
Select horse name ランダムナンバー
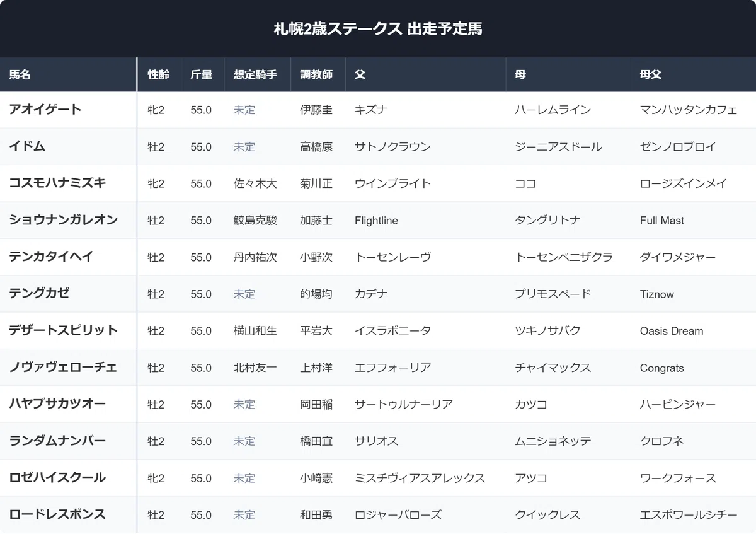coord(57,441)
